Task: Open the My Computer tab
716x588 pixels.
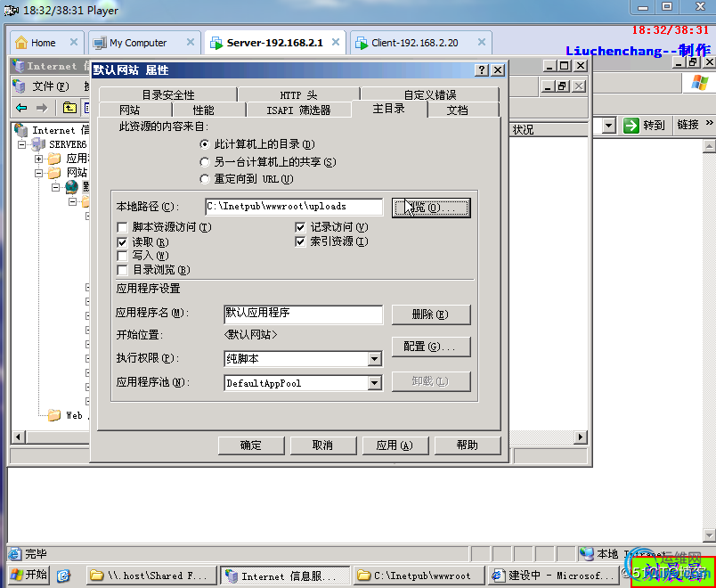Action: click(x=145, y=43)
